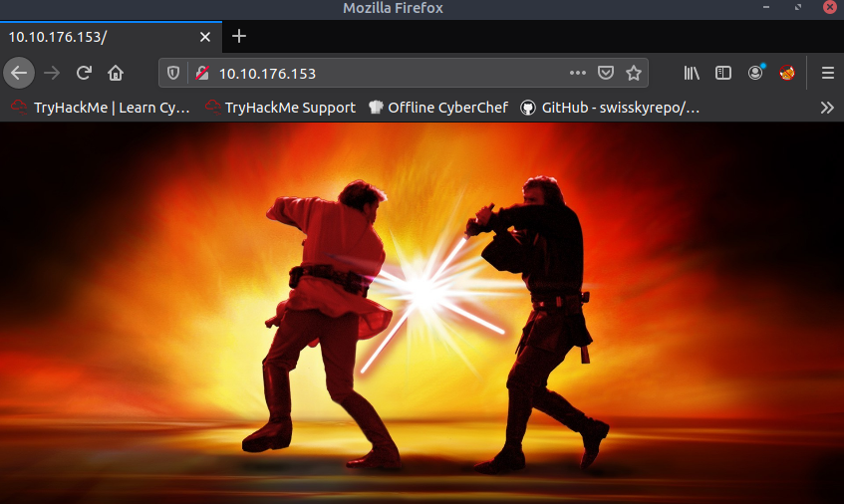Go back to the previous page
The width and height of the screenshot is (844, 504).
point(19,73)
